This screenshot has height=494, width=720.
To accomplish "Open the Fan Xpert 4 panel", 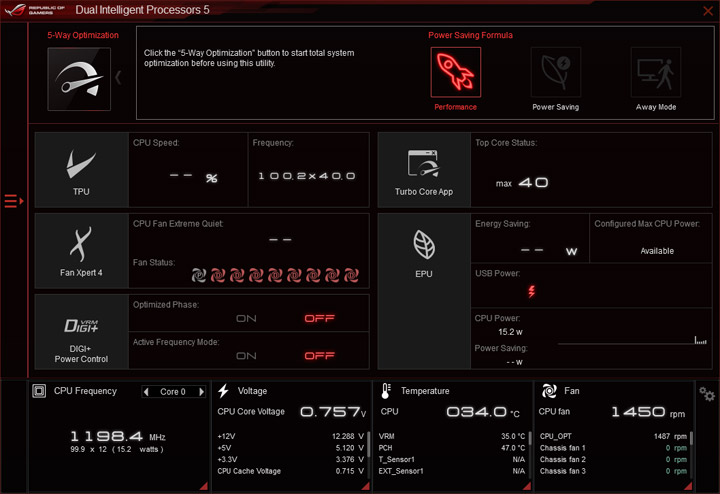I will (x=81, y=251).
